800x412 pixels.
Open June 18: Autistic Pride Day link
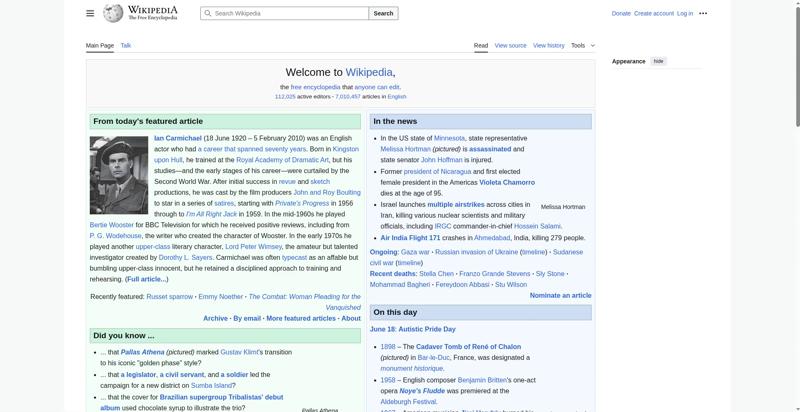413,329
